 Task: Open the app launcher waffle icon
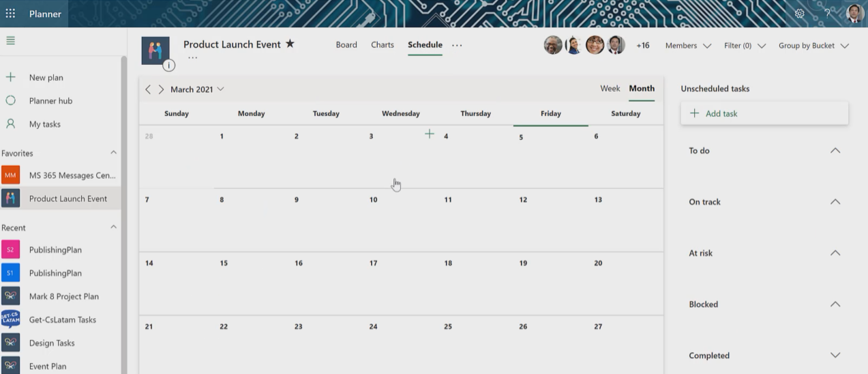click(x=10, y=14)
